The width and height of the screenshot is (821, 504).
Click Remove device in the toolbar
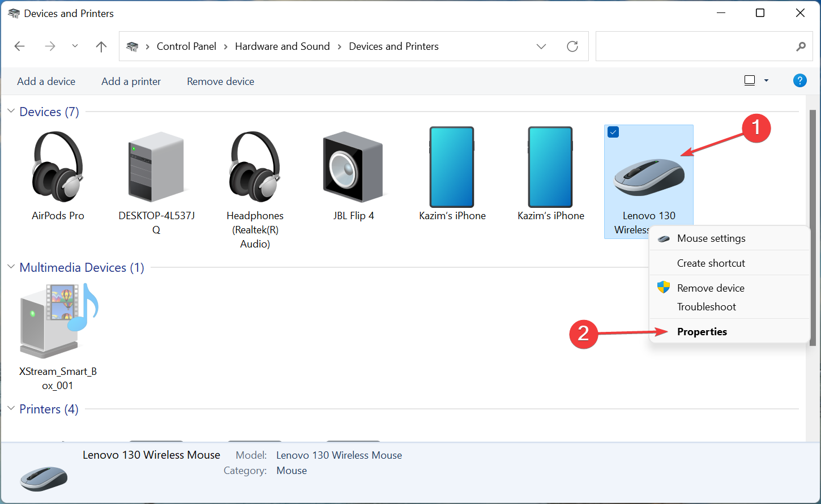(221, 82)
